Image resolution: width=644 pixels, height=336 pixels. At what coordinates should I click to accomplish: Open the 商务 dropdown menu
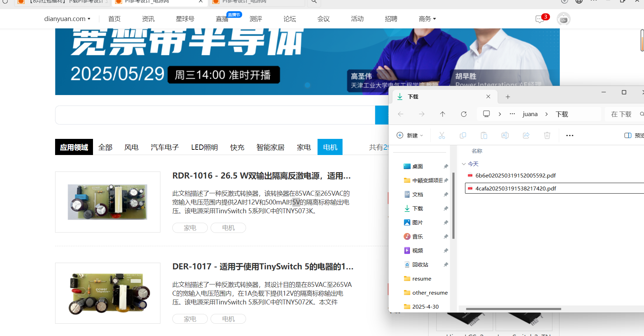(x=427, y=19)
